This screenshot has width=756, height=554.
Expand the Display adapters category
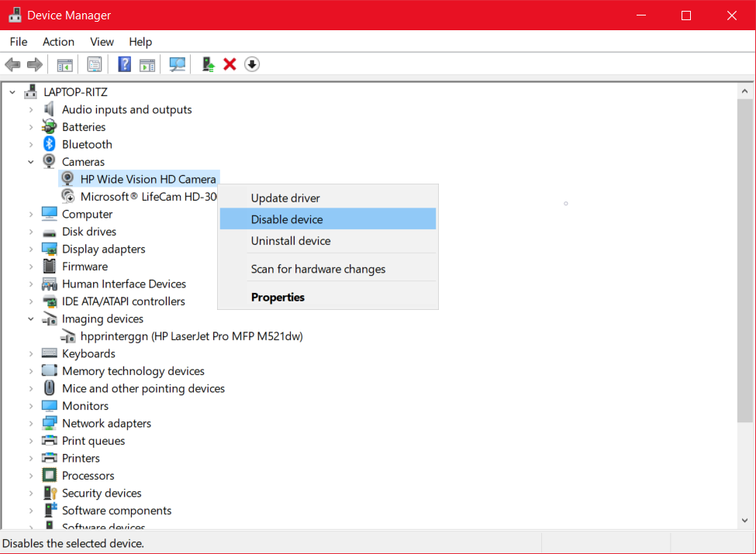31,249
